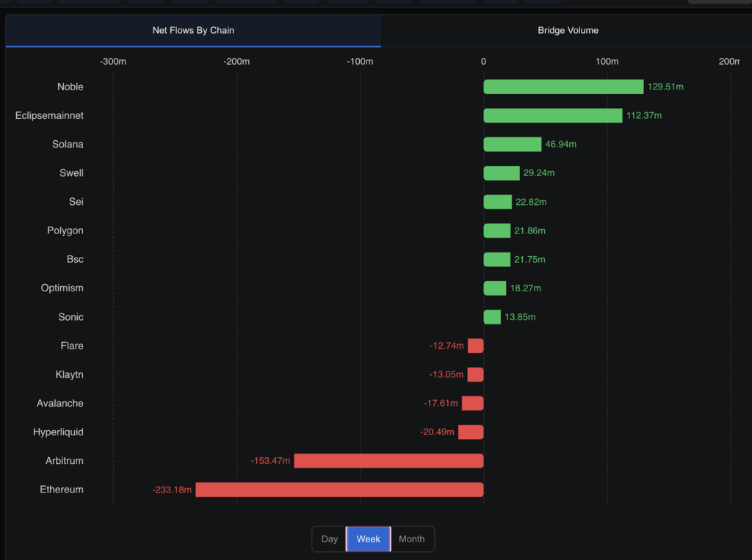Viewport: 752px width, 560px height.
Task: Click the 21.86m value label
Action: click(530, 230)
